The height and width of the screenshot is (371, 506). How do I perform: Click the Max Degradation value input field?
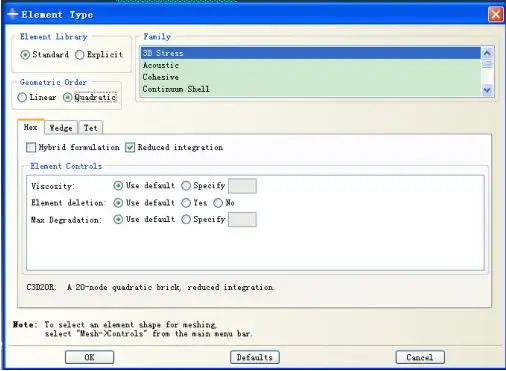[242, 219]
